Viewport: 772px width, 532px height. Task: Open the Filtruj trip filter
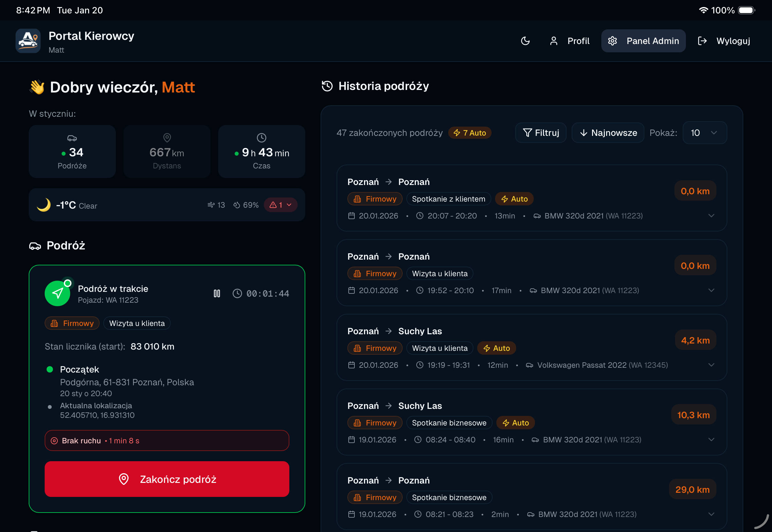pos(541,133)
